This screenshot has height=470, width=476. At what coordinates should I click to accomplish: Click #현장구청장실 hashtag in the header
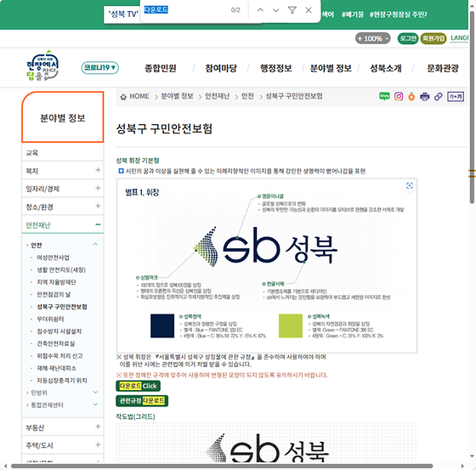pos(398,14)
